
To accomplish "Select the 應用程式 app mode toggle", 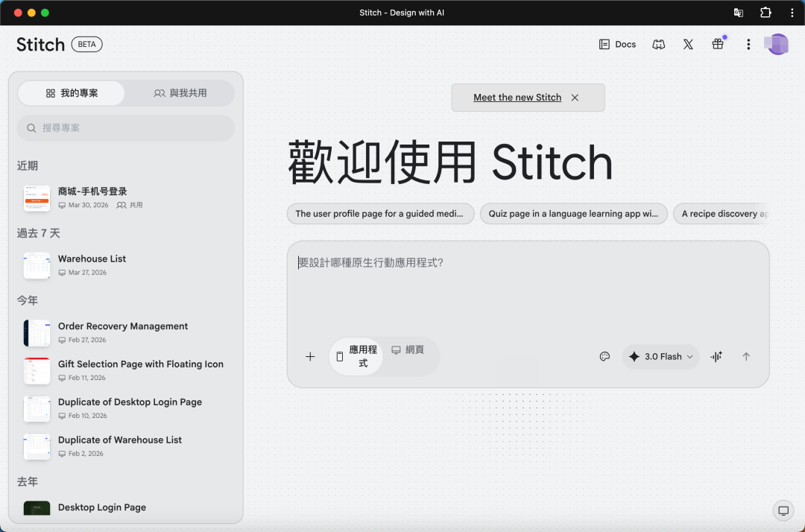I will click(x=356, y=356).
